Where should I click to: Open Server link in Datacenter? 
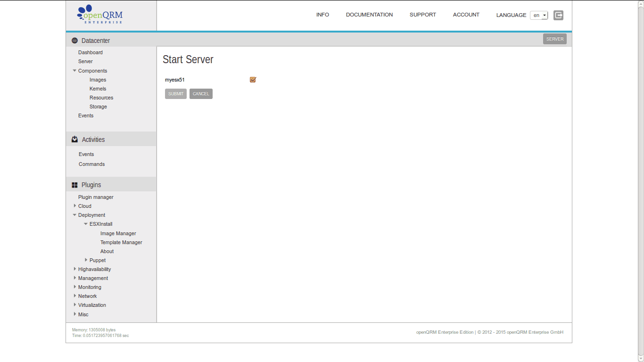[x=85, y=61]
